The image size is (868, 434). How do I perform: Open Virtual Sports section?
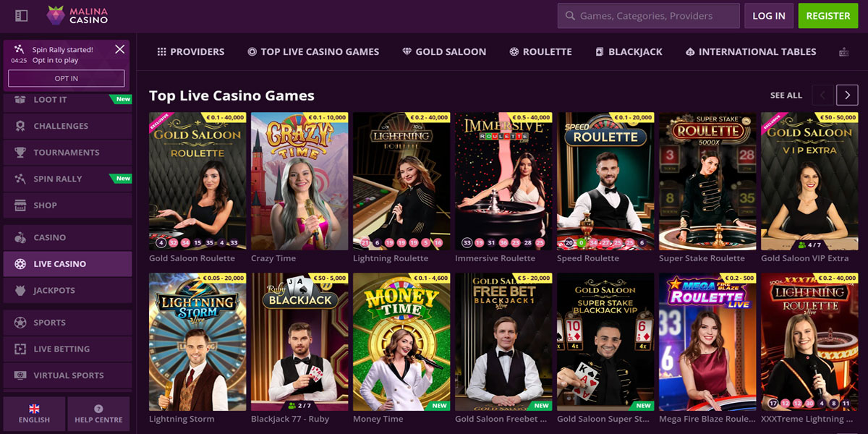(67, 375)
